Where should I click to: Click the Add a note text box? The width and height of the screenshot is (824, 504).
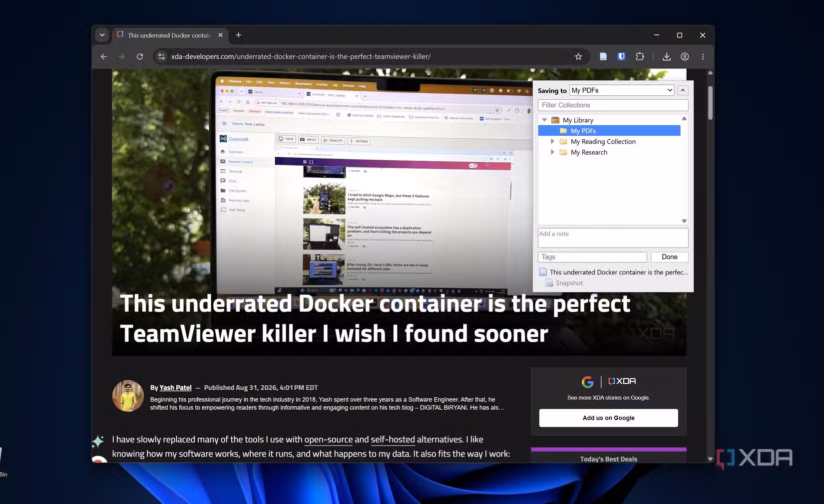tap(613, 238)
